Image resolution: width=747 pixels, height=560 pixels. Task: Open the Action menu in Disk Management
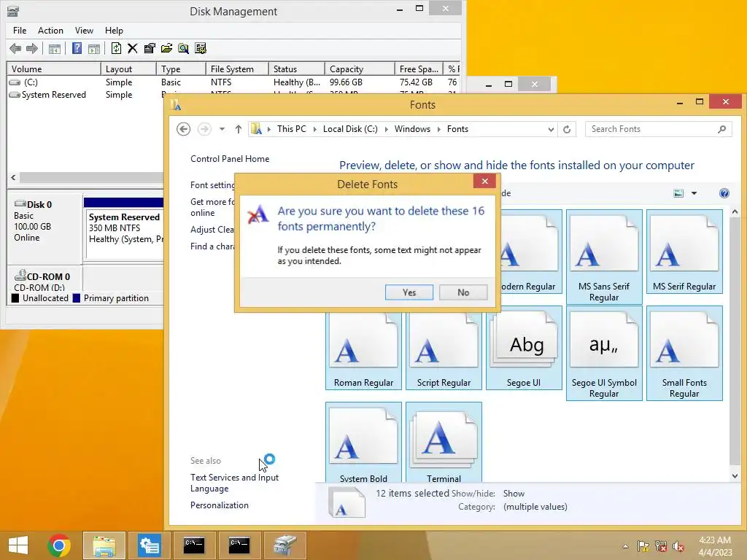(x=50, y=31)
